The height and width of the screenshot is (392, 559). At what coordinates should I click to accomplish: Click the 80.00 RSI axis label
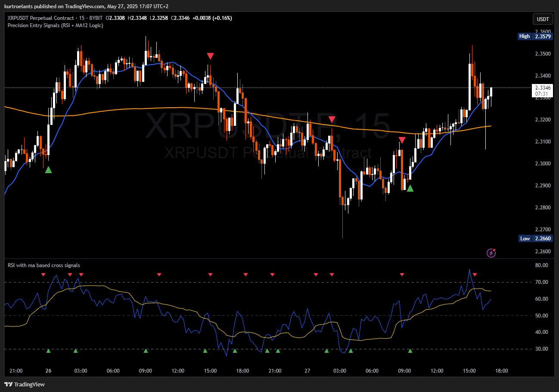pos(540,265)
